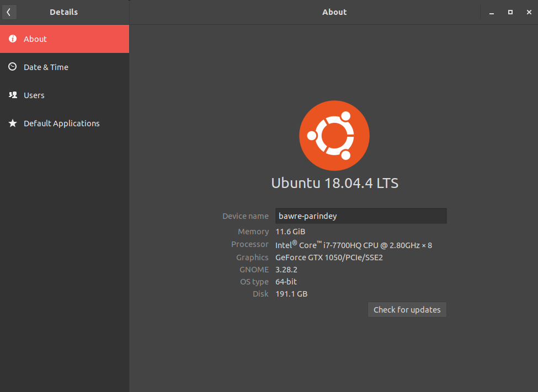Click the Disk value 191.1 GB
This screenshot has width=538, height=392.
coord(291,294)
